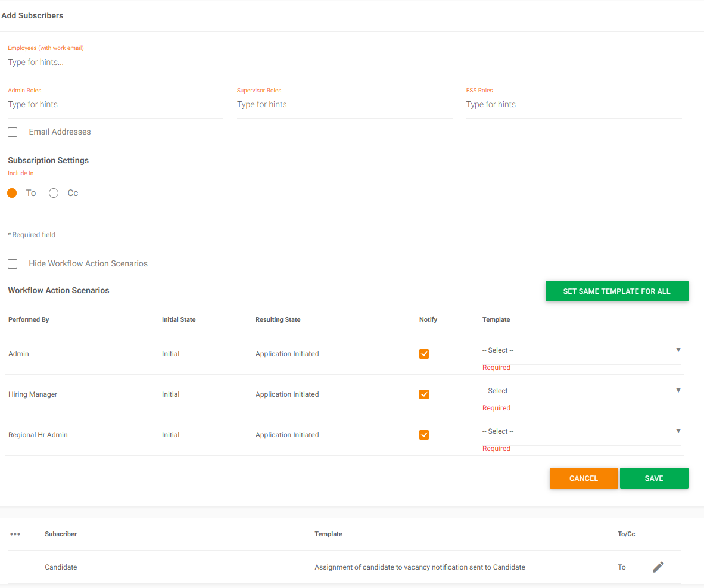Select the To radio button

12,193
